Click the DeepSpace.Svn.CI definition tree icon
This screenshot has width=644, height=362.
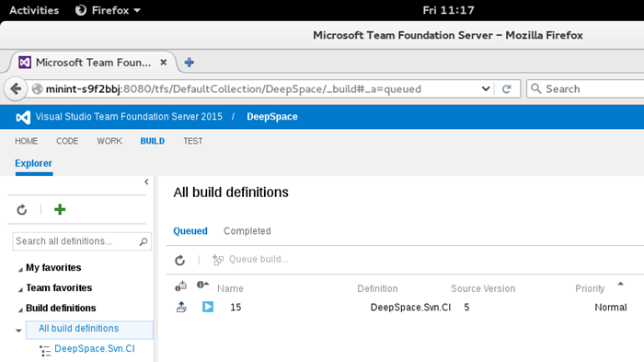coord(45,351)
